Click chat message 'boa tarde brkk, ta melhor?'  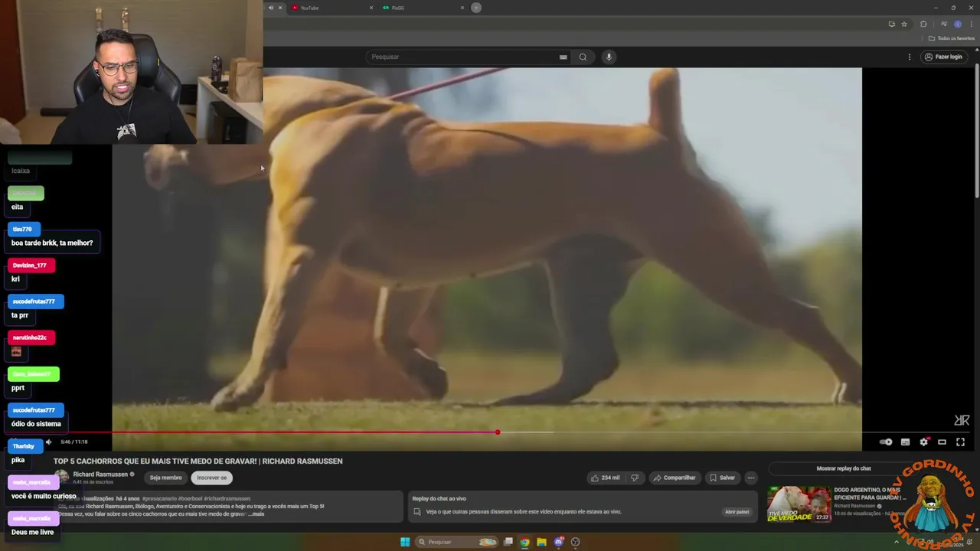pos(52,243)
